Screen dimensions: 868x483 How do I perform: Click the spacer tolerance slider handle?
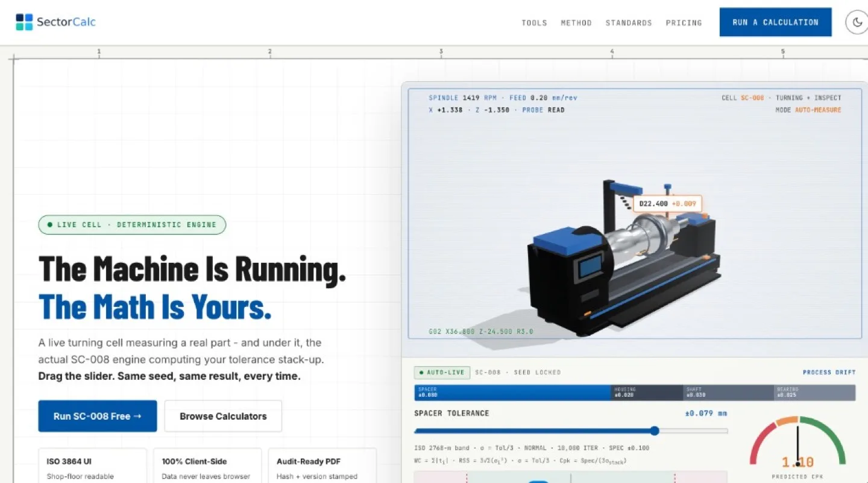coord(655,431)
